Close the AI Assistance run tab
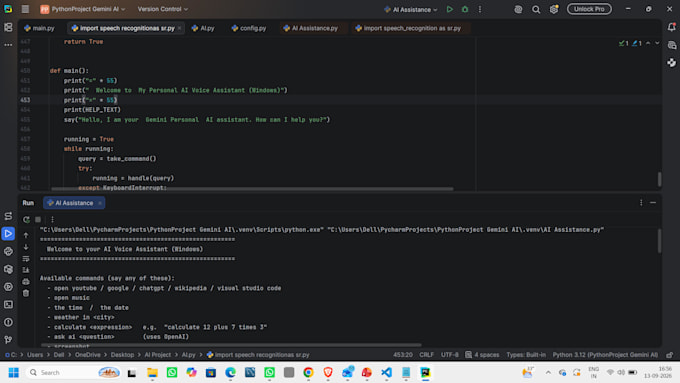Viewport: 680px width, 383px height. (100, 203)
